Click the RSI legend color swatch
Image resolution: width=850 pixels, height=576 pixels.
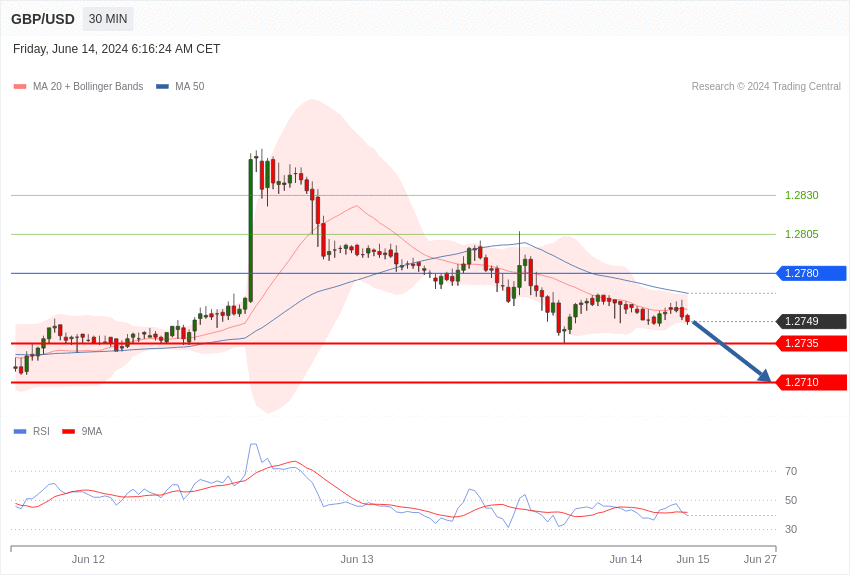[x=20, y=432]
